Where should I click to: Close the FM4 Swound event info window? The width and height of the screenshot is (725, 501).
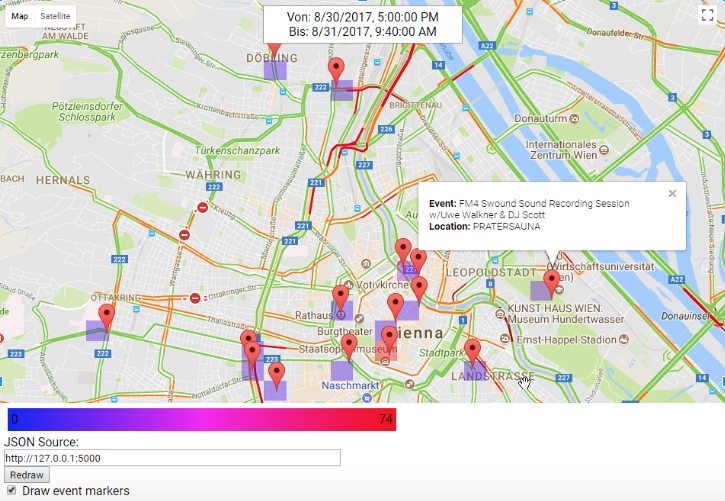[672, 194]
